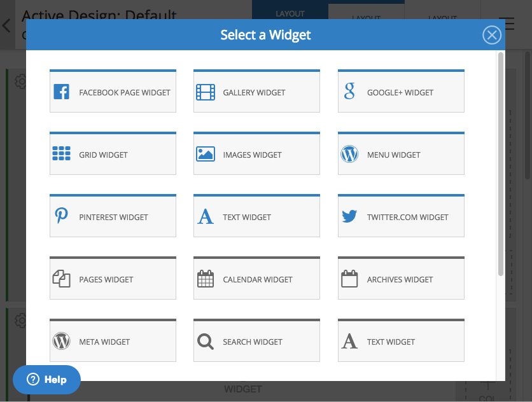The image size is (532, 402).
Task: Open the Help chat button
Action: [x=47, y=380]
